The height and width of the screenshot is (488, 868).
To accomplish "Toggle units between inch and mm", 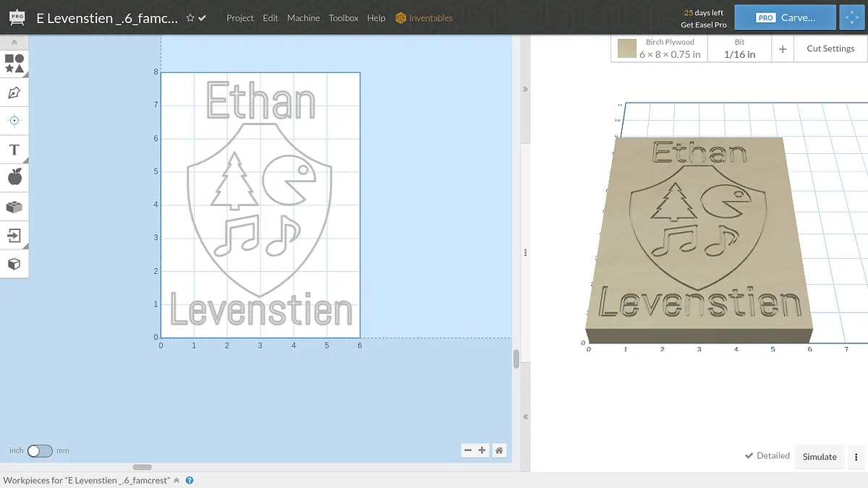I will pyautogui.click(x=40, y=450).
